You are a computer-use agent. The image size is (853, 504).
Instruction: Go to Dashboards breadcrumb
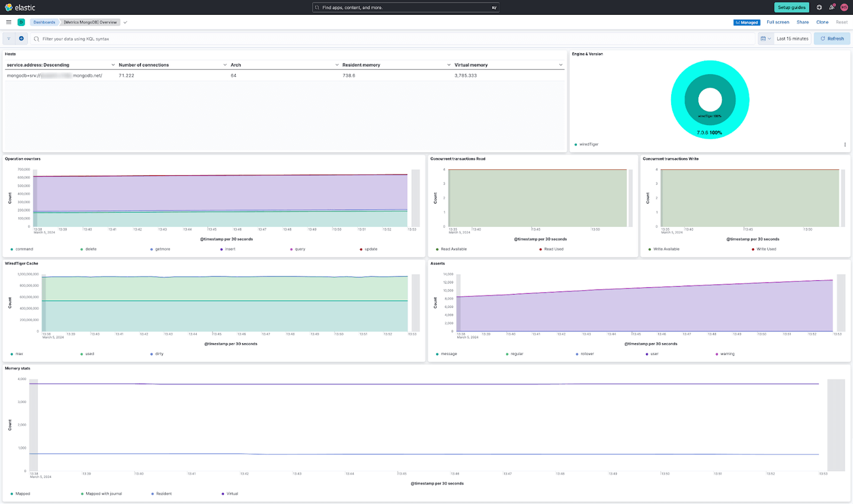[44, 22]
